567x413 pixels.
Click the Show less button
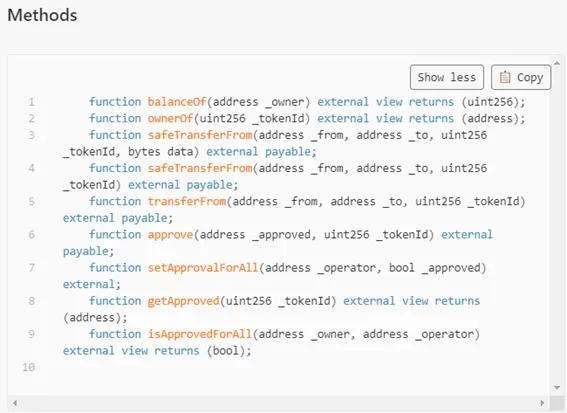point(447,77)
